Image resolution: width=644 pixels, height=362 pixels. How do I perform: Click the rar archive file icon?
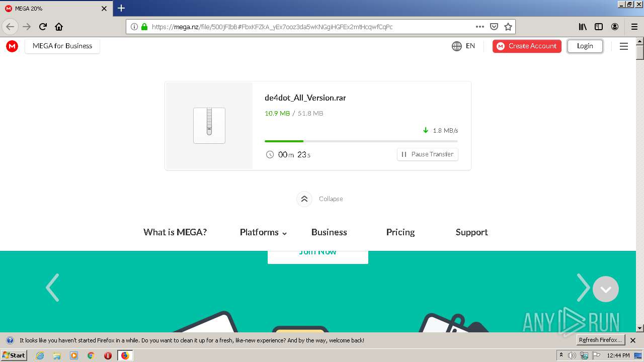point(209,126)
